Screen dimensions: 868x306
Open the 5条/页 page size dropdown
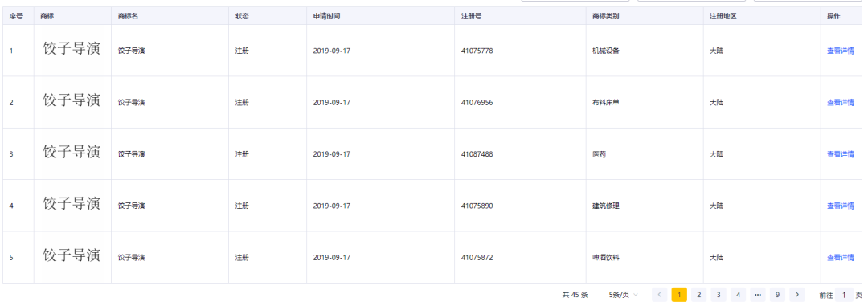(624, 295)
